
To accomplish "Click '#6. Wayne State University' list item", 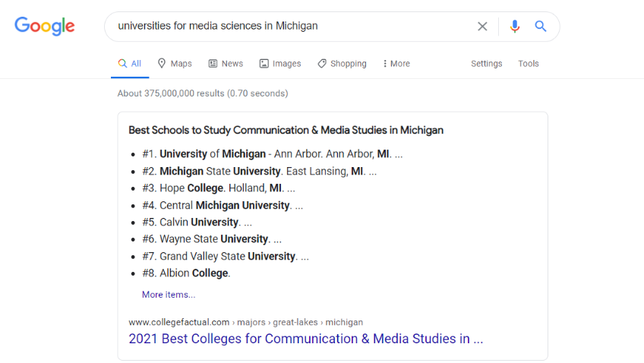I will tap(212, 239).
